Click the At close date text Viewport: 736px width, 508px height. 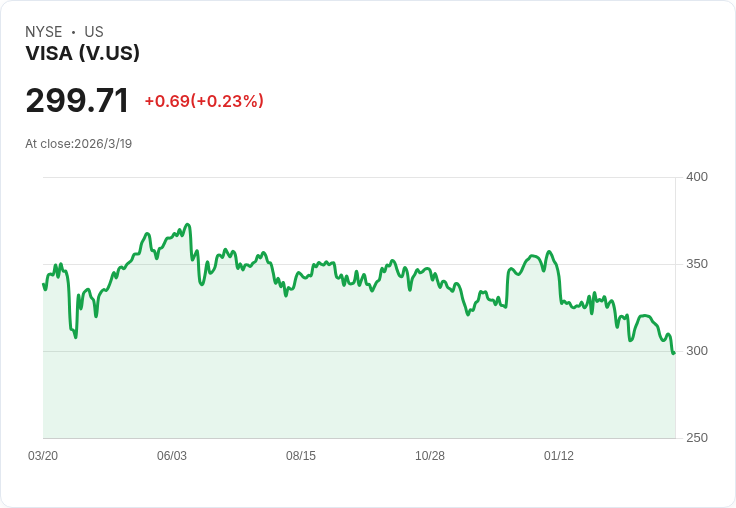pyautogui.click(x=78, y=144)
